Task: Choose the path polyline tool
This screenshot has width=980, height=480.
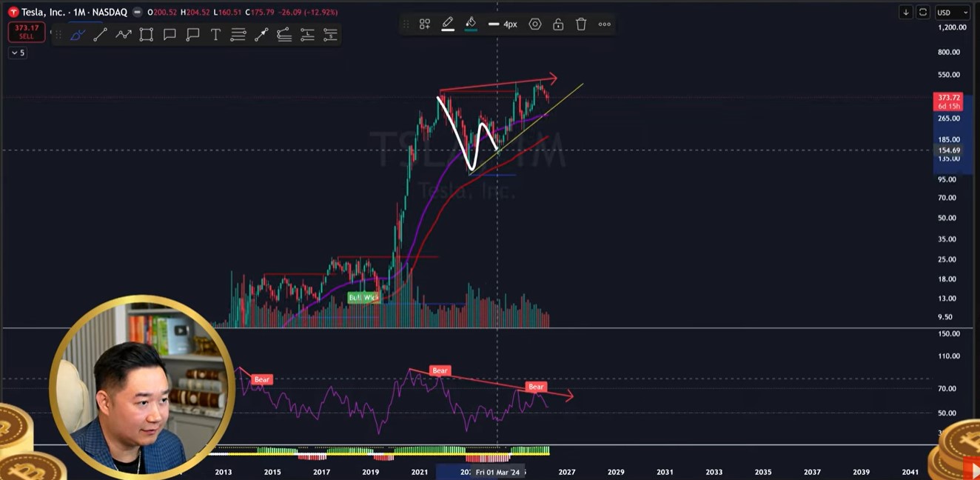Action: click(x=124, y=34)
